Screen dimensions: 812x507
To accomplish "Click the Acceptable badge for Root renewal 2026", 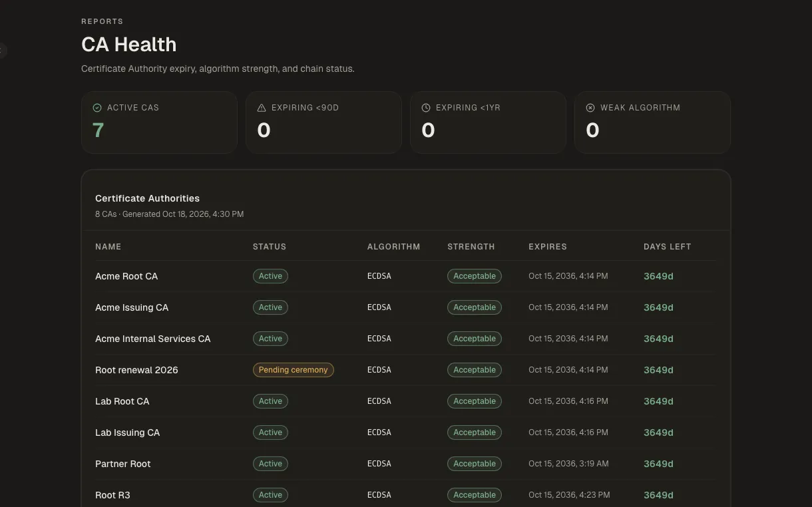I will pos(475,370).
